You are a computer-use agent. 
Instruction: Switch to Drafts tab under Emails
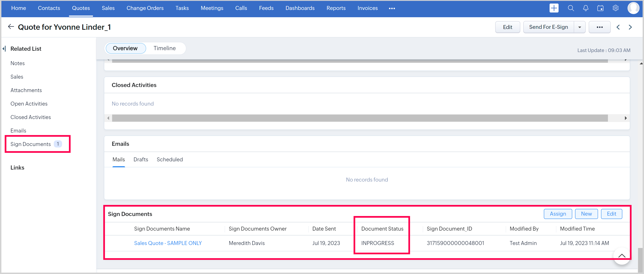coord(141,159)
